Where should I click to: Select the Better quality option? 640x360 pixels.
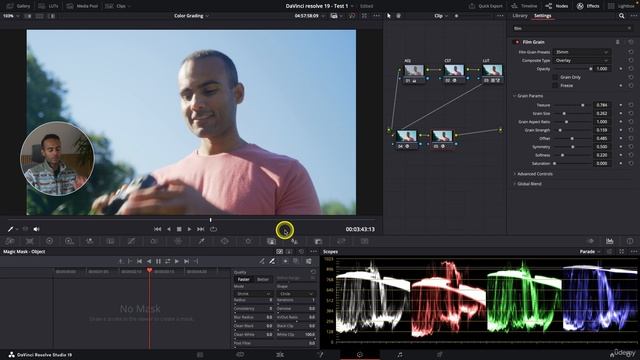(263, 280)
